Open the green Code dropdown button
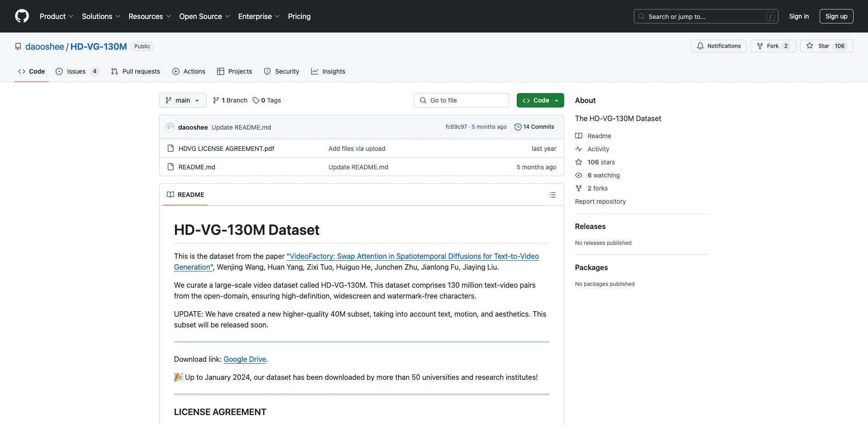The width and height of the screenshot is (868, 425). click(540, 100)
